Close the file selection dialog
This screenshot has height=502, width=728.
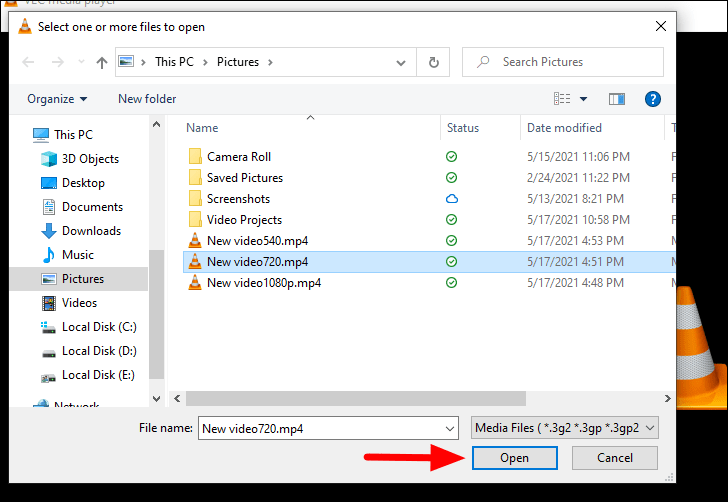click(x=661, y=26)
